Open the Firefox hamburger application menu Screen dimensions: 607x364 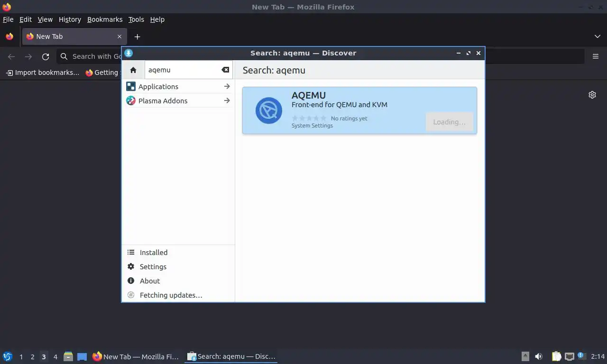pos(596,56)
